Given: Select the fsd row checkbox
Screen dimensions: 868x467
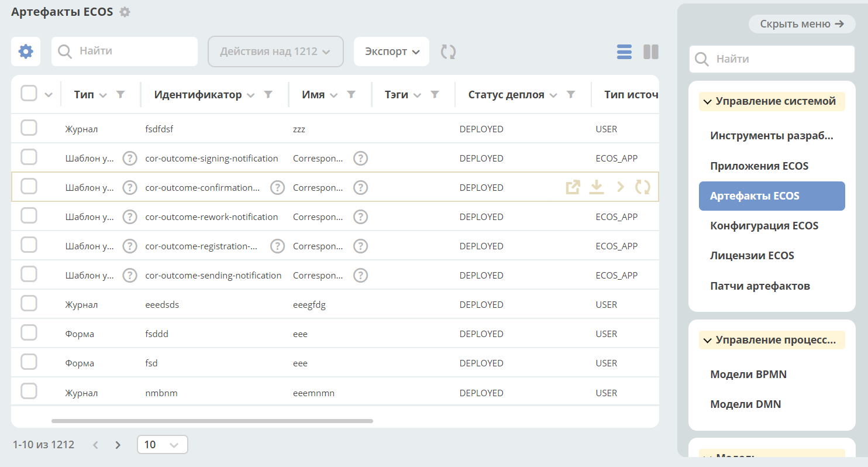Looking at the screenshot, I should [x=29, y=362].
